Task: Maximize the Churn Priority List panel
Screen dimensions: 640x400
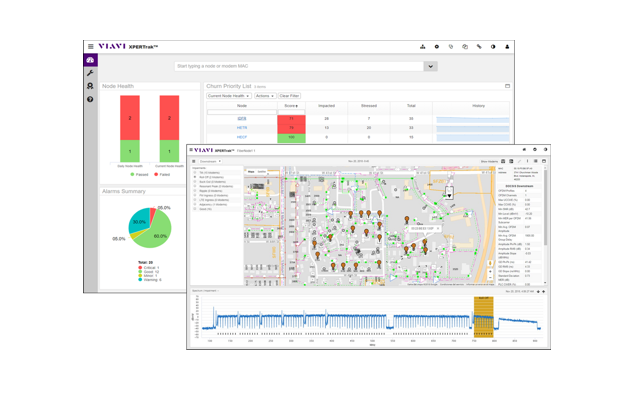Action: (507, 86)
